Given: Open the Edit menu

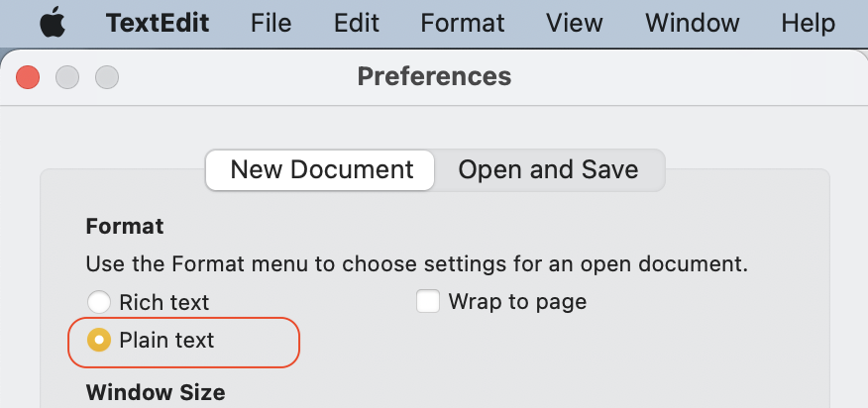Looking at the screenshot, I should 357,23.
